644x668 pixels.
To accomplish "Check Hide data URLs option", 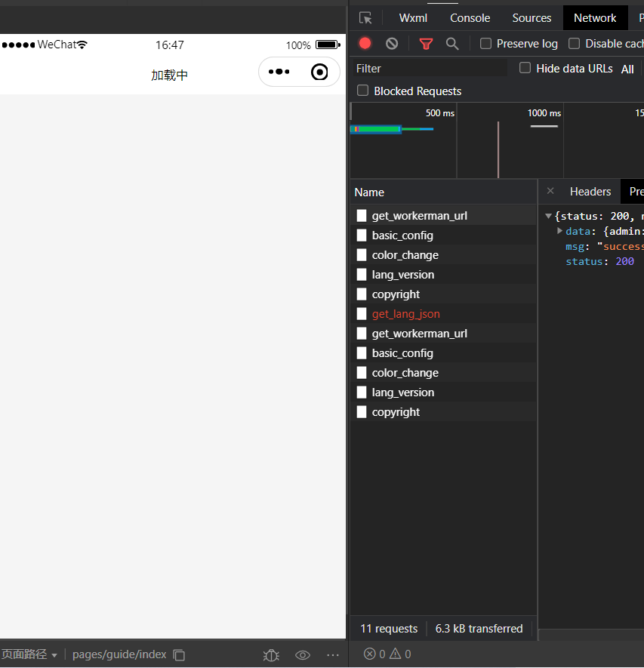I will 525,68.
